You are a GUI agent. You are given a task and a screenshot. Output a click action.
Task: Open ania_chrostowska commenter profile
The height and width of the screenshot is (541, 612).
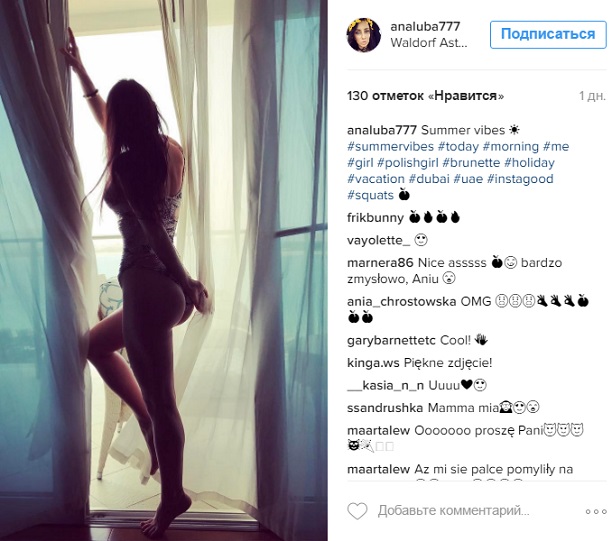[402, 301]
